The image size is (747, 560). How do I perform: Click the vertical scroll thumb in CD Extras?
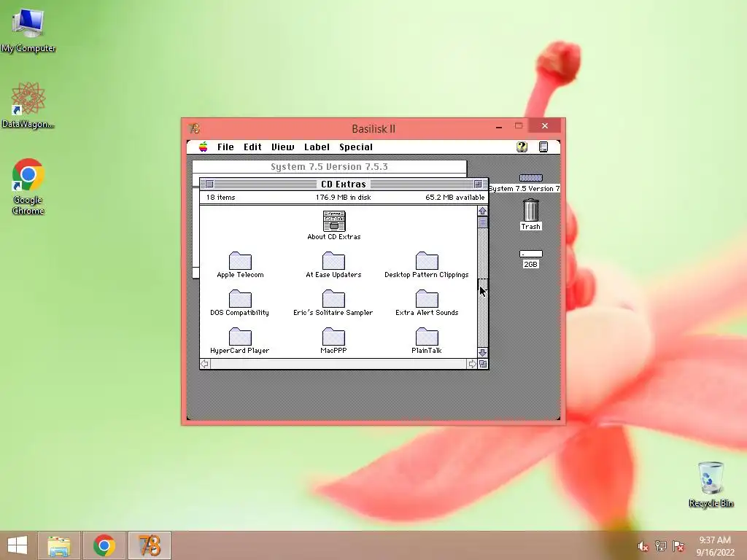tap(483, 222)
